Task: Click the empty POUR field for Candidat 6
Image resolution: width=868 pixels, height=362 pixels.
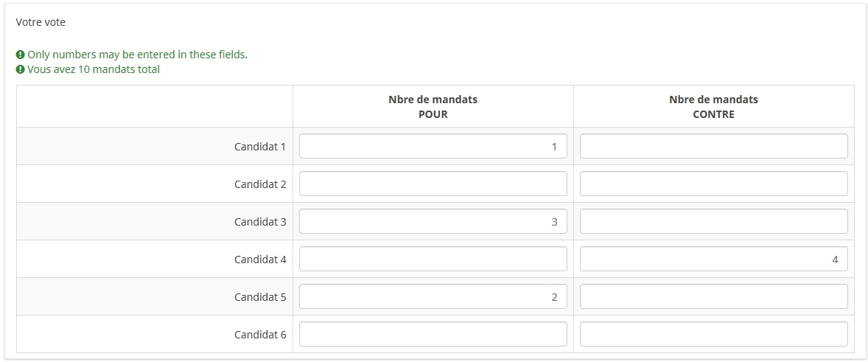Action: (x=433, y=334)
